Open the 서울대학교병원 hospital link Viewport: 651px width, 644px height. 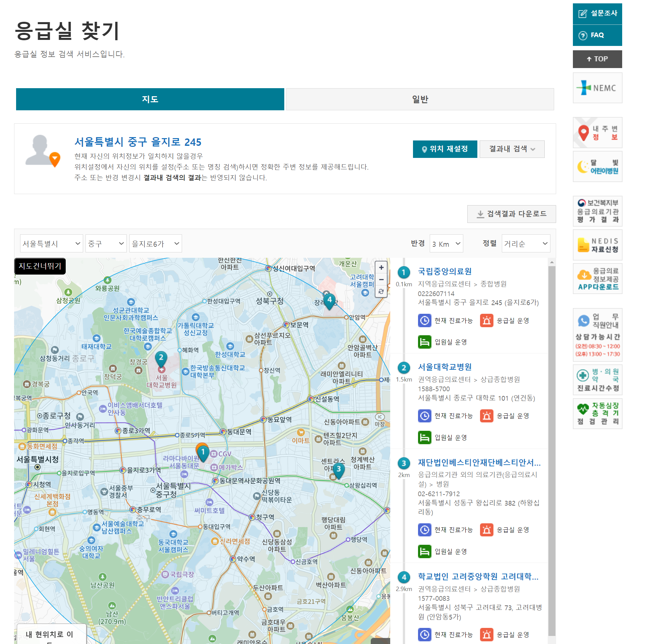point(445,367)
